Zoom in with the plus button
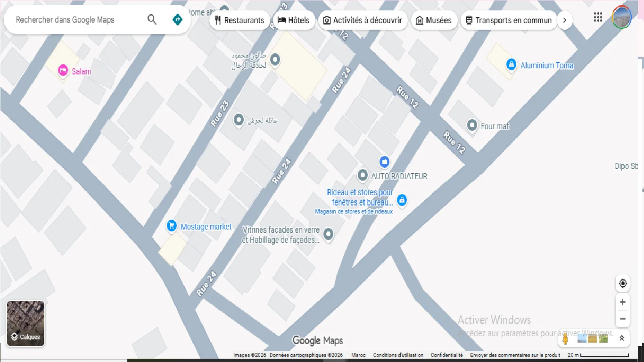 (x=623, y=302)
